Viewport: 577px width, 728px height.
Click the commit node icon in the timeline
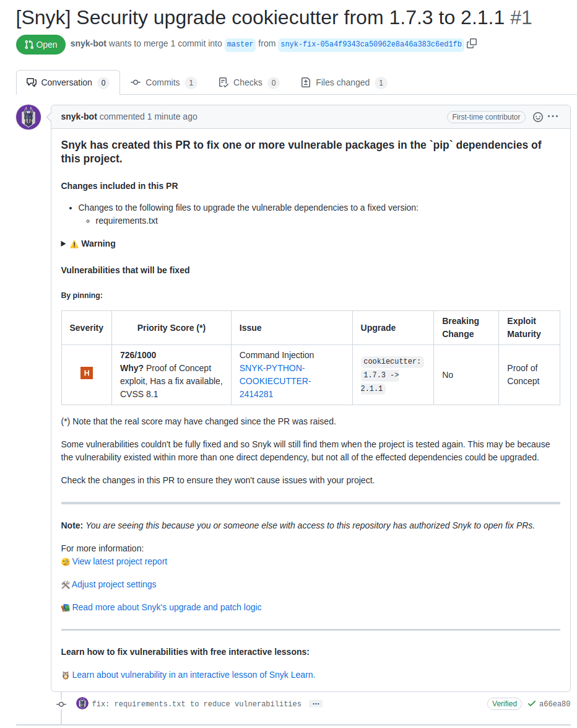(61, 704)
